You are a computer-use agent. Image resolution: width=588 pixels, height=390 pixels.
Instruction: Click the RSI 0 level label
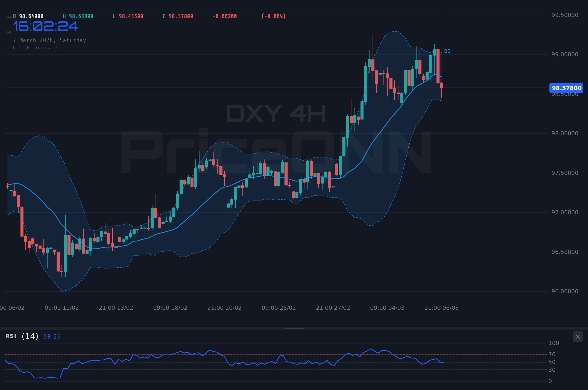click(x=550, y=381)
